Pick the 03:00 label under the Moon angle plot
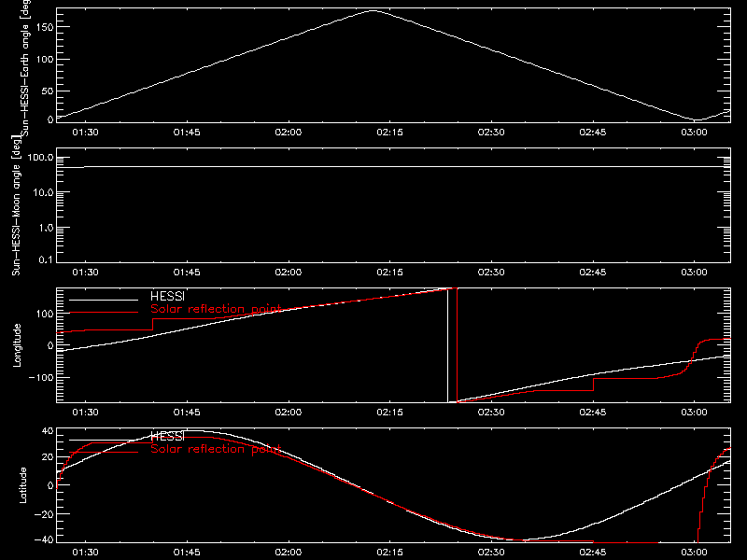This screenshot has height=560, width=747. 694,272
